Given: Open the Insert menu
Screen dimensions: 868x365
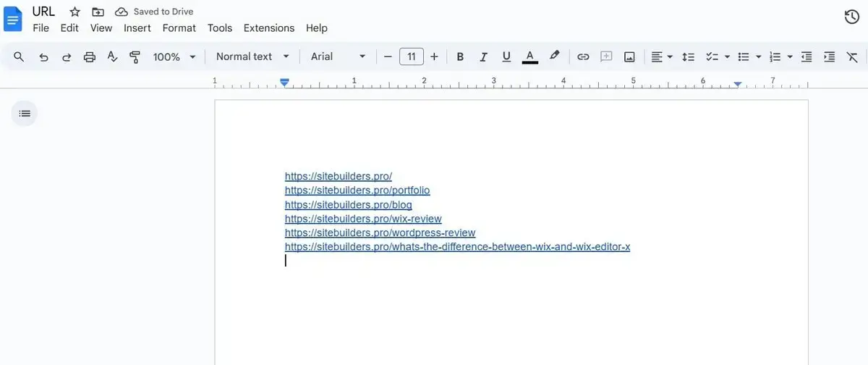Looking at the screenshot, I should point(137,28).
